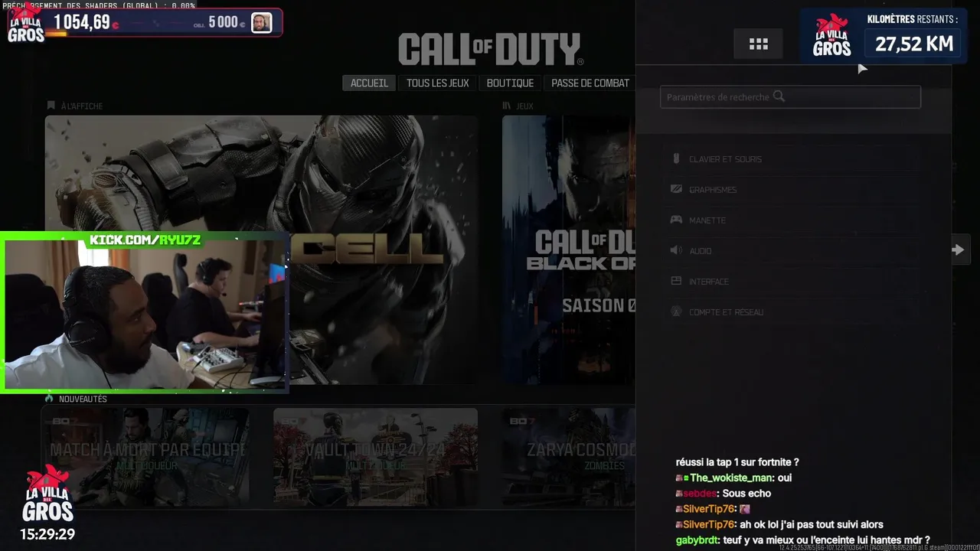Select the Zarya Cosmodrome Zombies card
Screen dimensions: 980x551
coord(569,457)
